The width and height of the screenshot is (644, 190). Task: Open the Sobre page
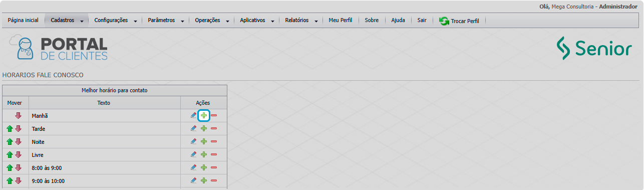372,21
